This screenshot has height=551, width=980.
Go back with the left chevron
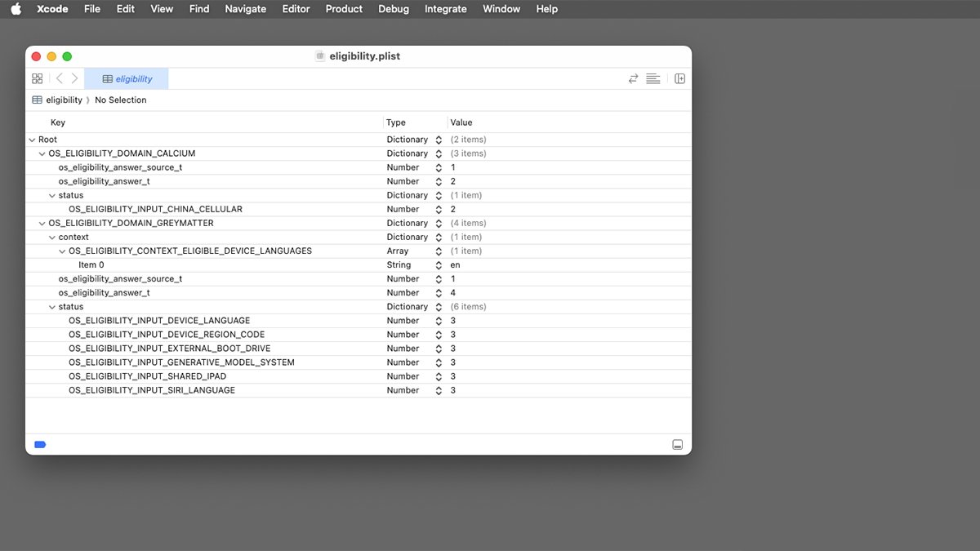pos(59,78)
